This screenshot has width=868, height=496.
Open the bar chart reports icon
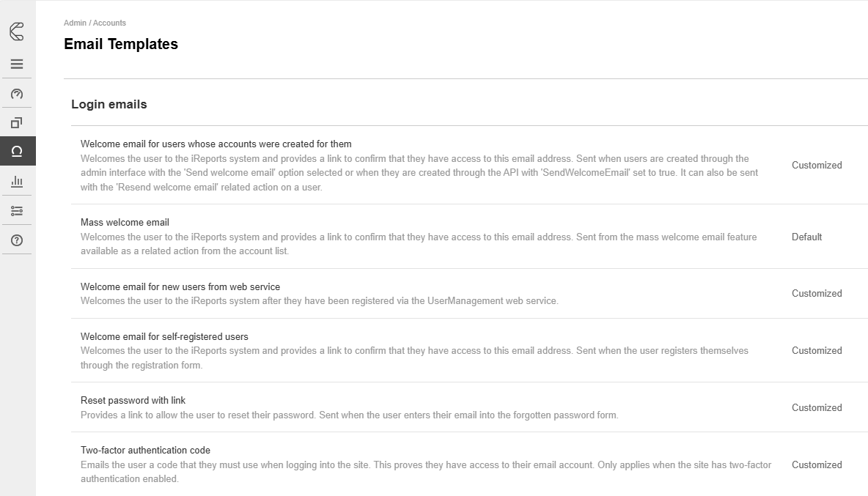click(17, 181)
